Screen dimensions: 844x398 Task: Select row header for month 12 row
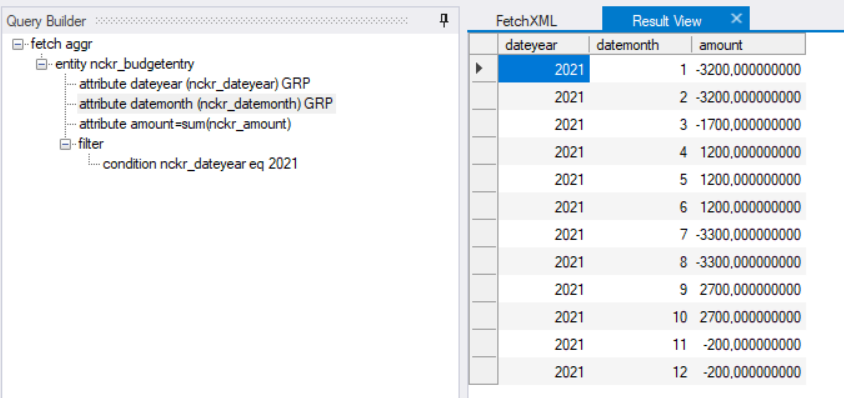coord(483,372)
